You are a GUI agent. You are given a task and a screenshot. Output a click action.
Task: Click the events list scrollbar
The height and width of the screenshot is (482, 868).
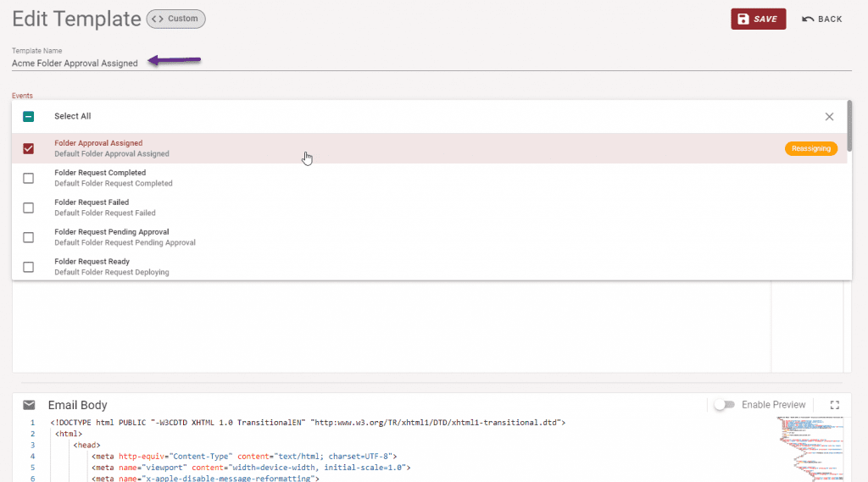[x=849, y=125]
